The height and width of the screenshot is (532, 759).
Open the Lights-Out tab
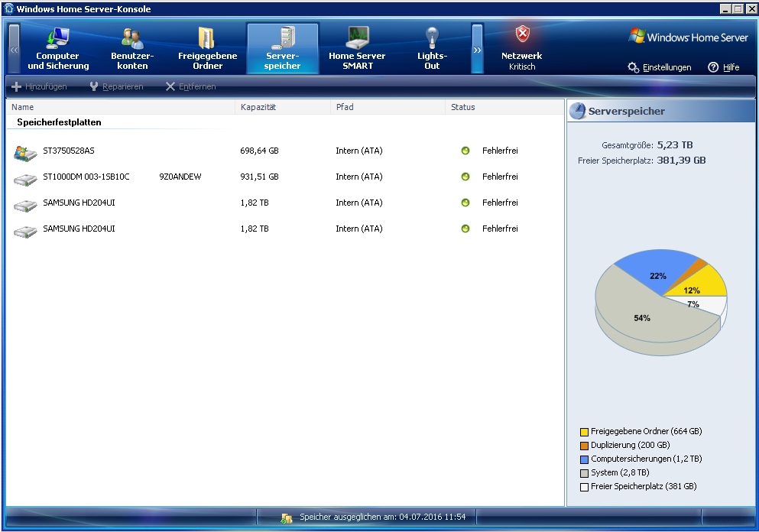(432, 48)
